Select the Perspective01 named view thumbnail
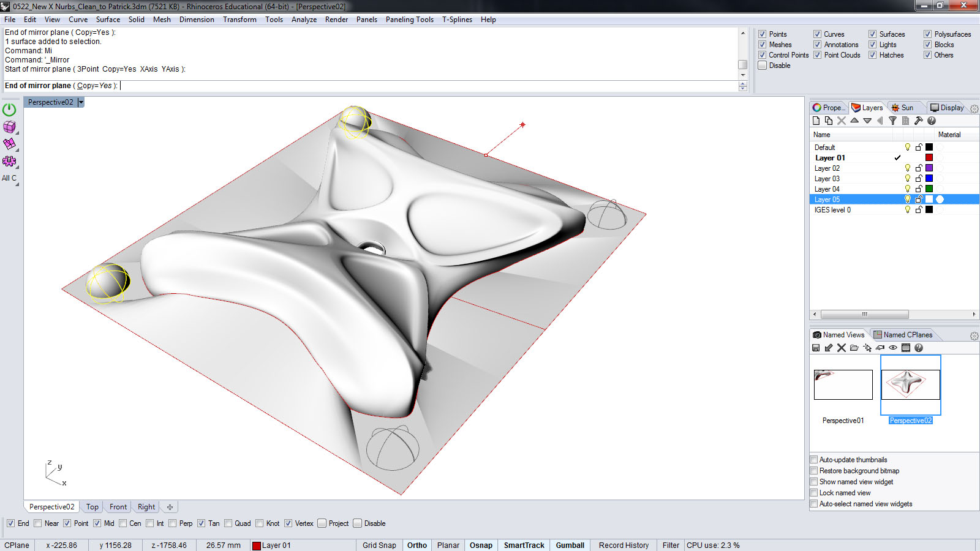The height and width of the screenshot is (551, 980). click(843, 384)
